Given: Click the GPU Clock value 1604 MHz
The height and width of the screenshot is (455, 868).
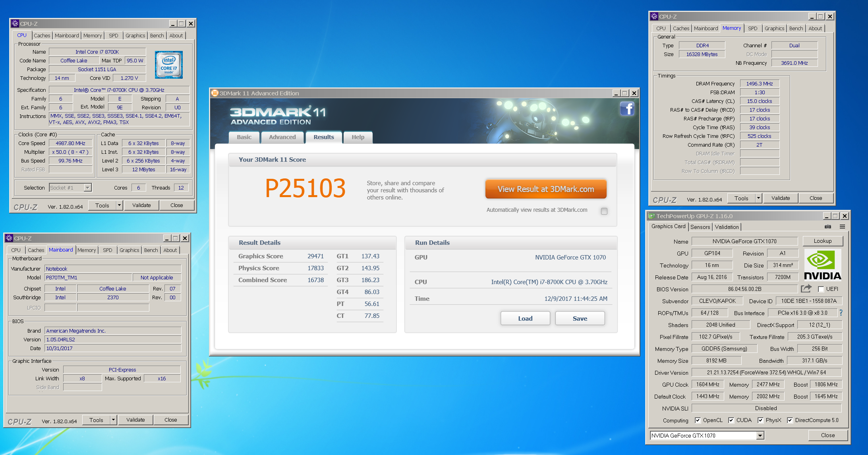Looking at the screenshot, I should click(708, 384).
